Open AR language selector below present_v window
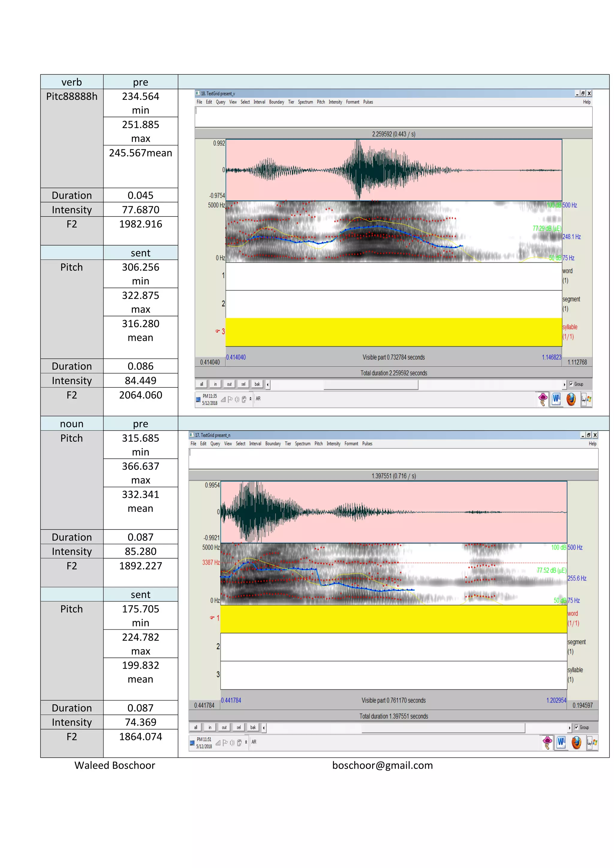This screenshot has height=868, width=614. click(x=258, y=398)
